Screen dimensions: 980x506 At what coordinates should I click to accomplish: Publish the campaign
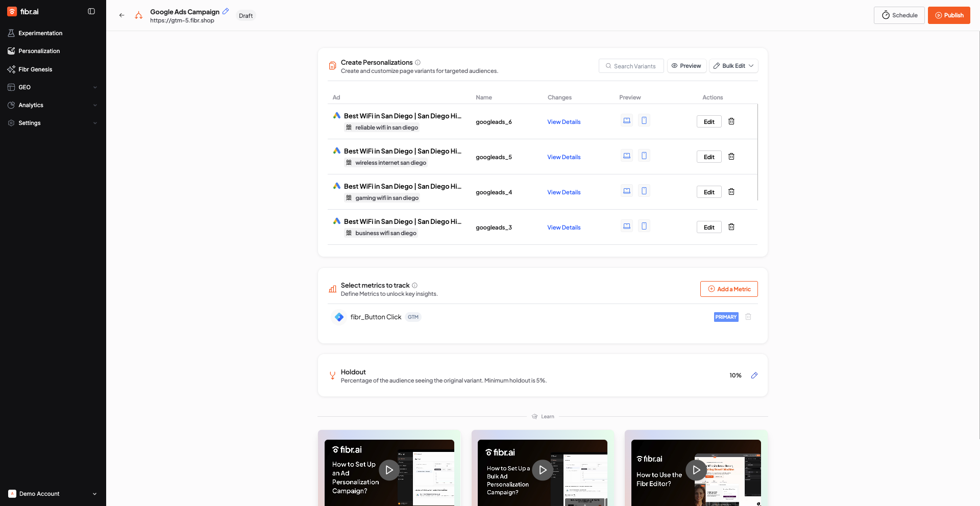coord(948,15)
